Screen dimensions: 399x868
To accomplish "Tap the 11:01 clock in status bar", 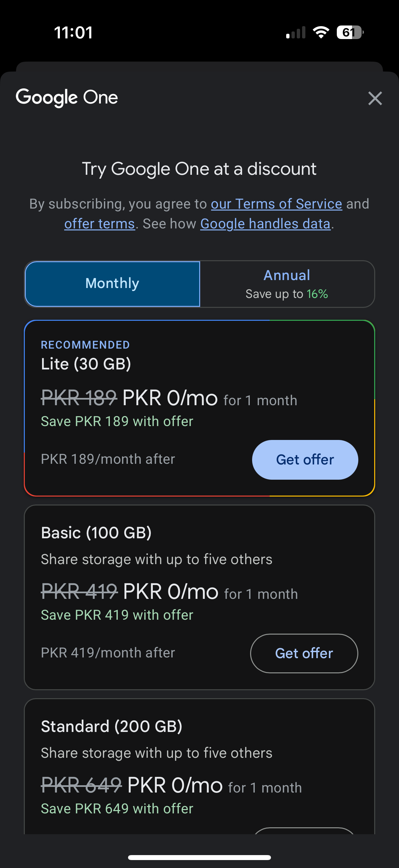I will pos(73,33).
